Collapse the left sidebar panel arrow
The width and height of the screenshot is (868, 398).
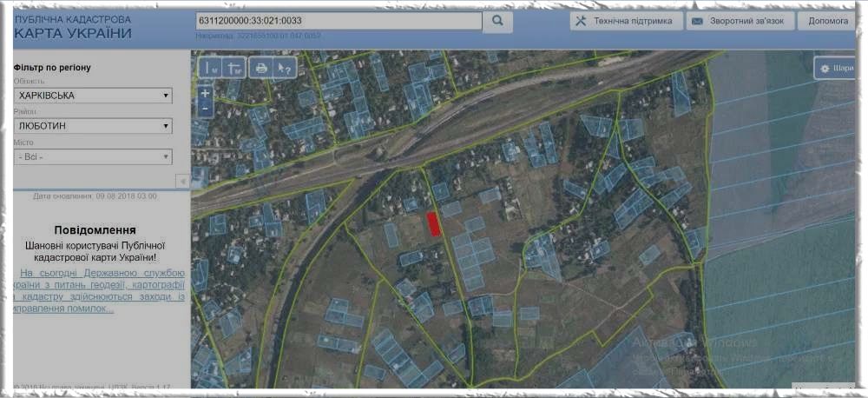click(x=182, y=181)
